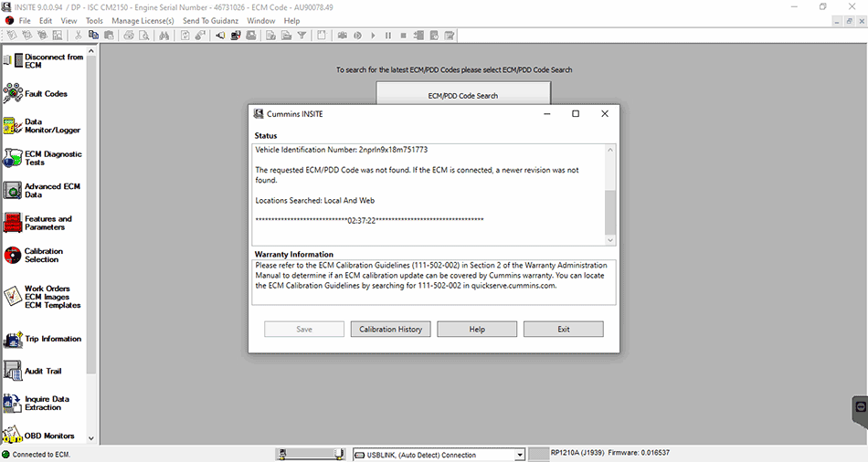Click the filter funnel toolbar icon

(302, 36)
